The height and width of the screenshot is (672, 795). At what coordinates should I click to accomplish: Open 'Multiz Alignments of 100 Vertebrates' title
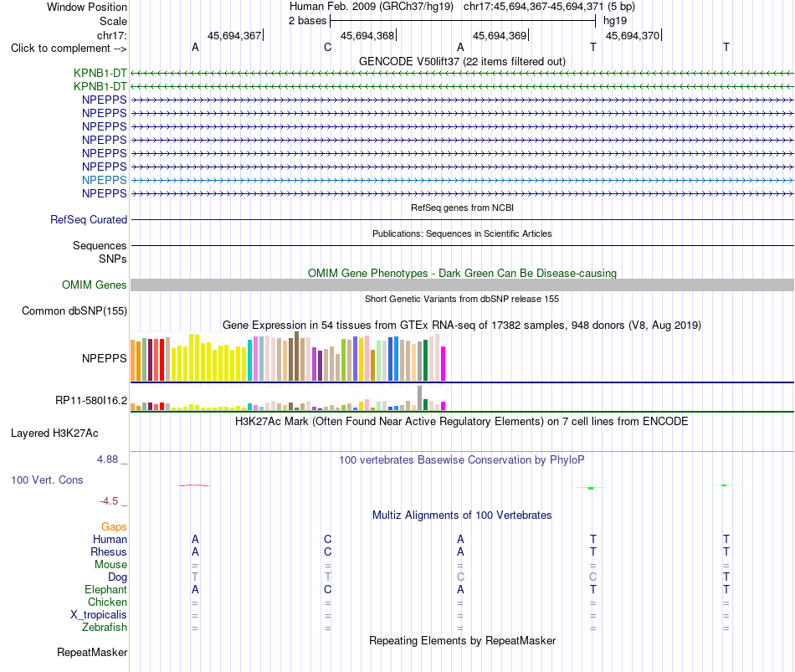(x=462, y=516)
